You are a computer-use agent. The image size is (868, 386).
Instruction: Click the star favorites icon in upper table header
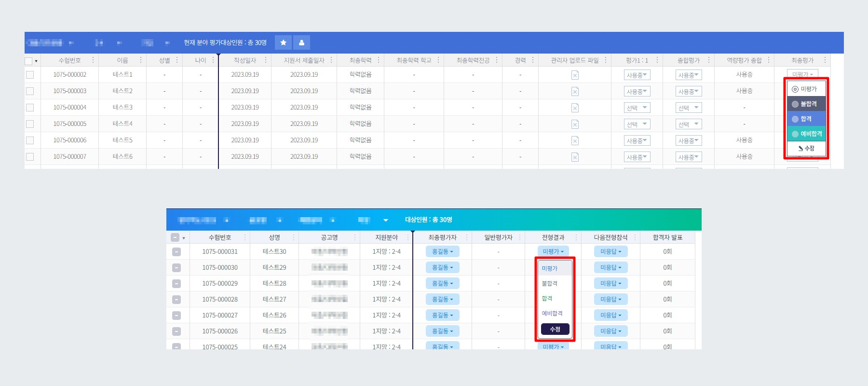coord(284,42)
